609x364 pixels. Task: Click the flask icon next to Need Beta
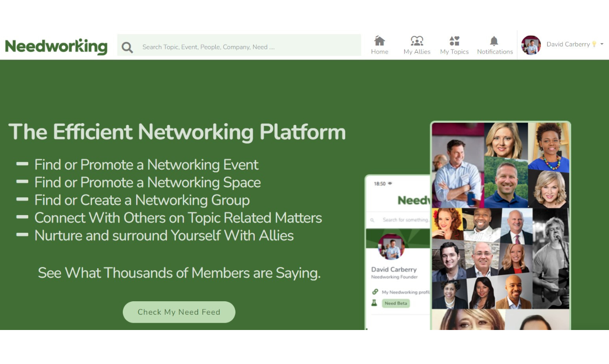(374, 303)
